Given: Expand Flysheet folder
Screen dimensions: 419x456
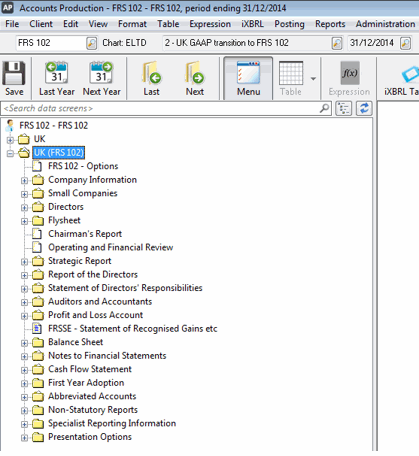Looking at the screenshot, I should click(x=24, y=221).
